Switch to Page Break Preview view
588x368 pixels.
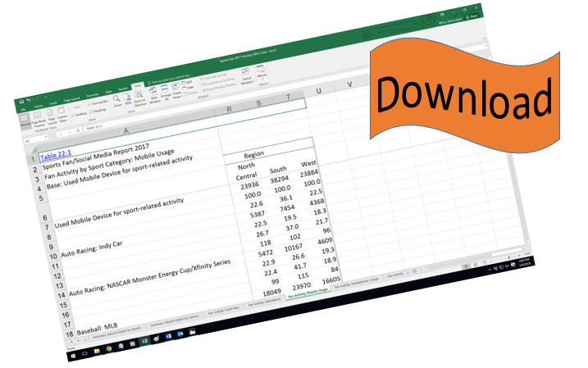click(x=38, y=118)
